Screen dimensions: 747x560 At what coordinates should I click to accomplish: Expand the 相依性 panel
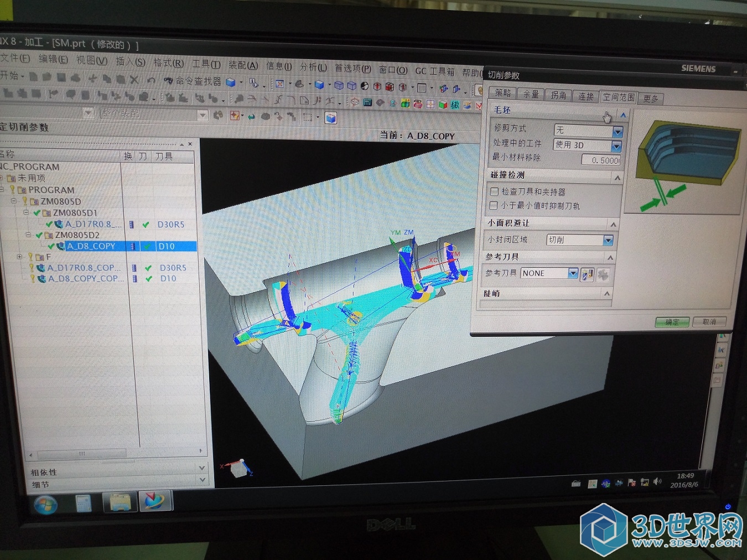point(201,468)
